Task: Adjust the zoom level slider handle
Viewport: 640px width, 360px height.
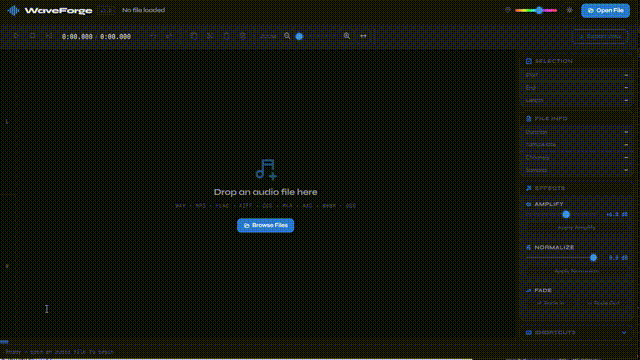Action: coord(299,36)
